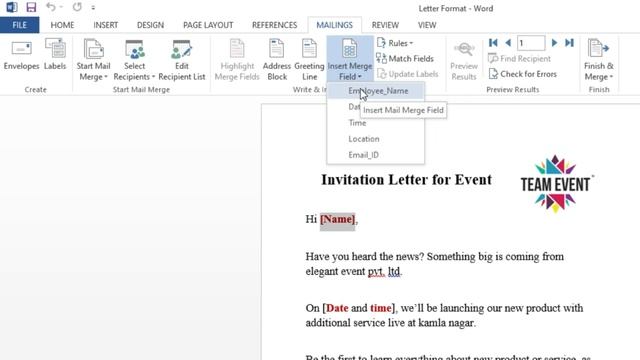Go to the last record
The height and width of the screenshot is (360, 640).
coord(569,43)
